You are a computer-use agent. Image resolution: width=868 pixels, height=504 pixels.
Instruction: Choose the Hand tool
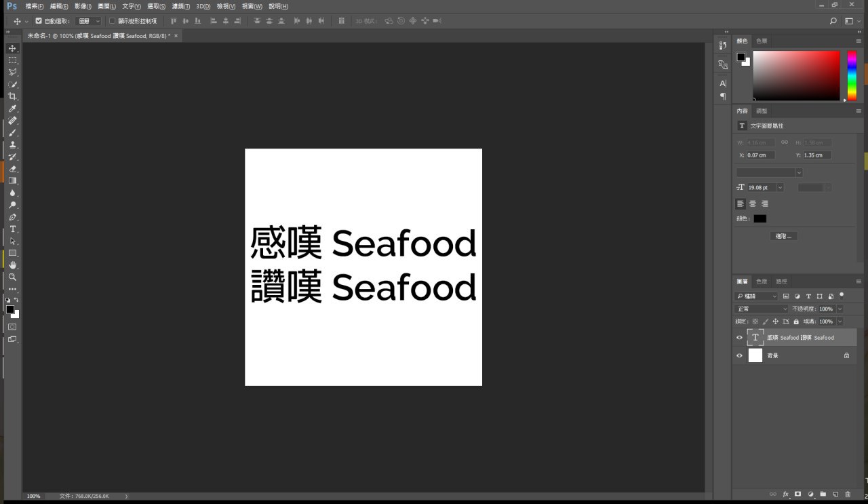pyautogui.click(x=12, y=265)
